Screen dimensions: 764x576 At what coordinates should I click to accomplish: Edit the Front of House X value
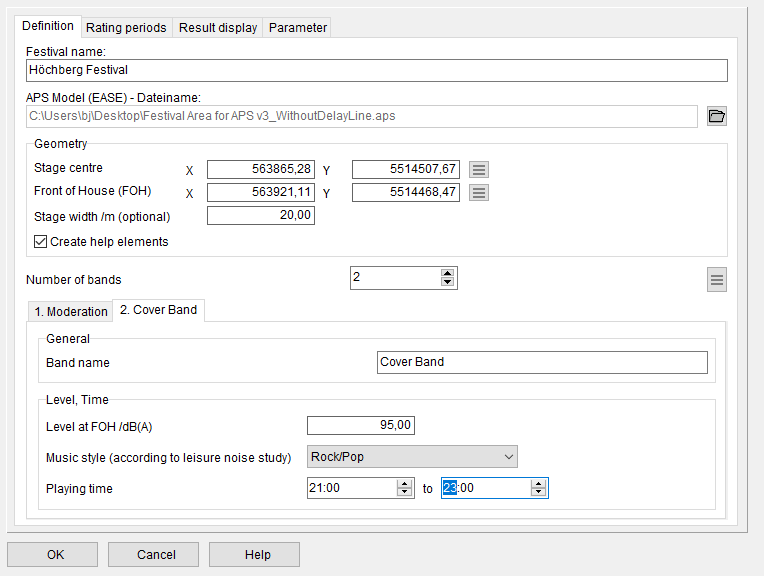coord(261,192)
